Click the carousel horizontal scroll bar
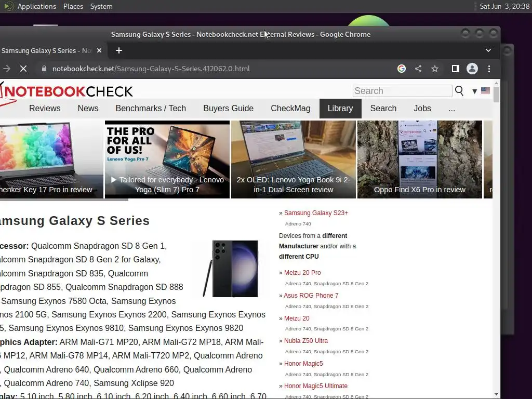Image resolution: width=532 pixels, height=399 pixels. point(64,200)
